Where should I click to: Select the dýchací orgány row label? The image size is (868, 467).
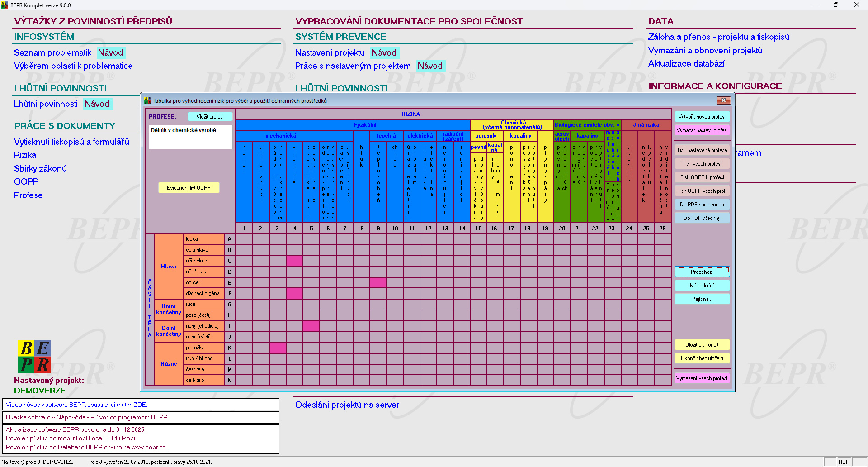pos(204,293)
